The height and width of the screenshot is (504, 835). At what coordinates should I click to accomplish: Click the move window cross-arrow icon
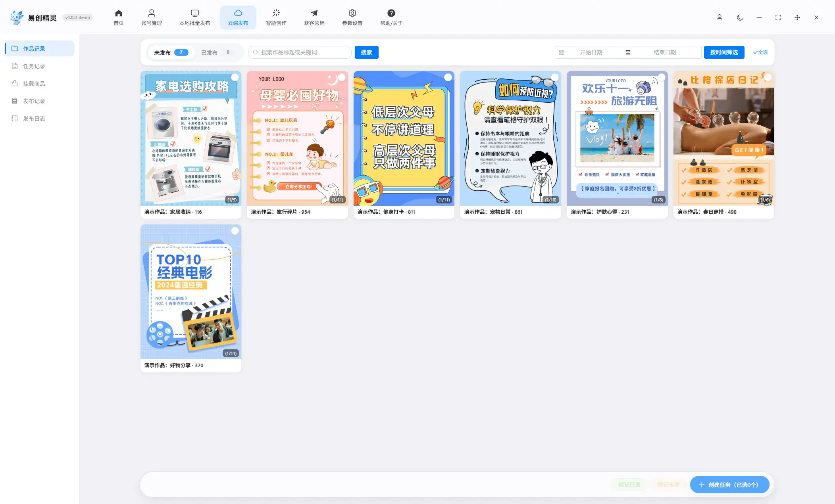tap(797, 17)
